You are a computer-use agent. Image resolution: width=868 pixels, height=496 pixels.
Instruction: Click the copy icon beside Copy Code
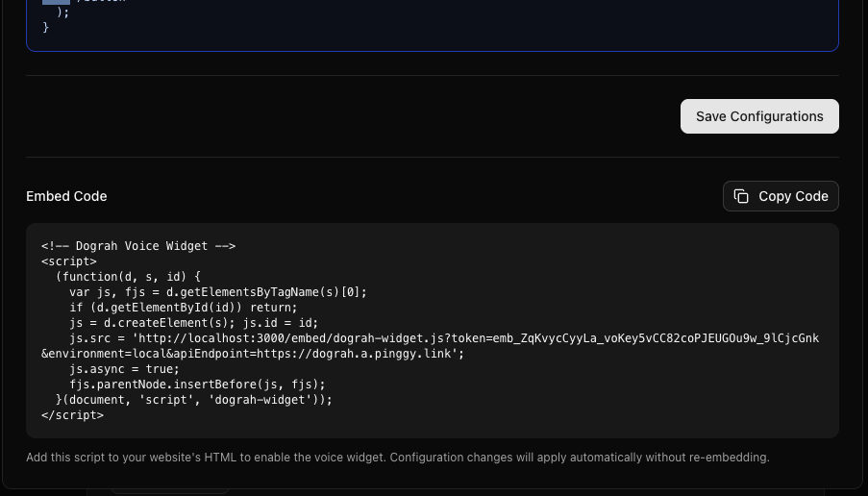click(x=741, y=196)
